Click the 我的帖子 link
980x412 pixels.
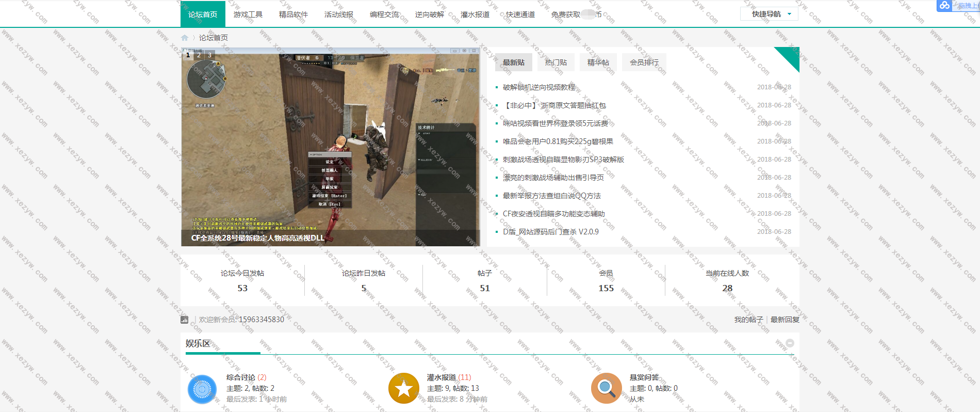[x=748, y=320]
